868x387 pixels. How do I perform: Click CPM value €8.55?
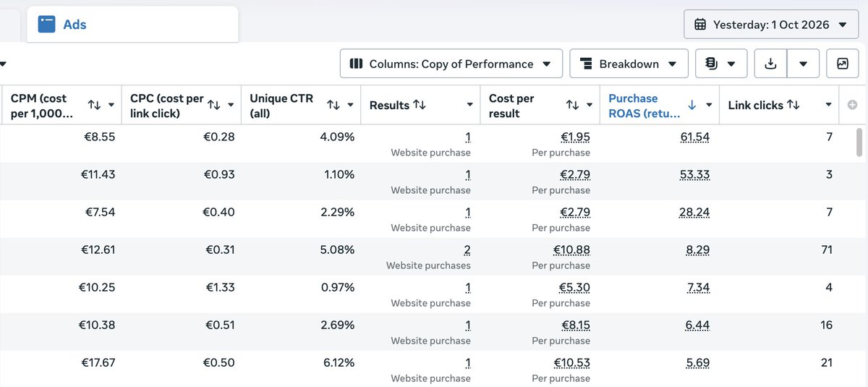[x=100, y=137]
